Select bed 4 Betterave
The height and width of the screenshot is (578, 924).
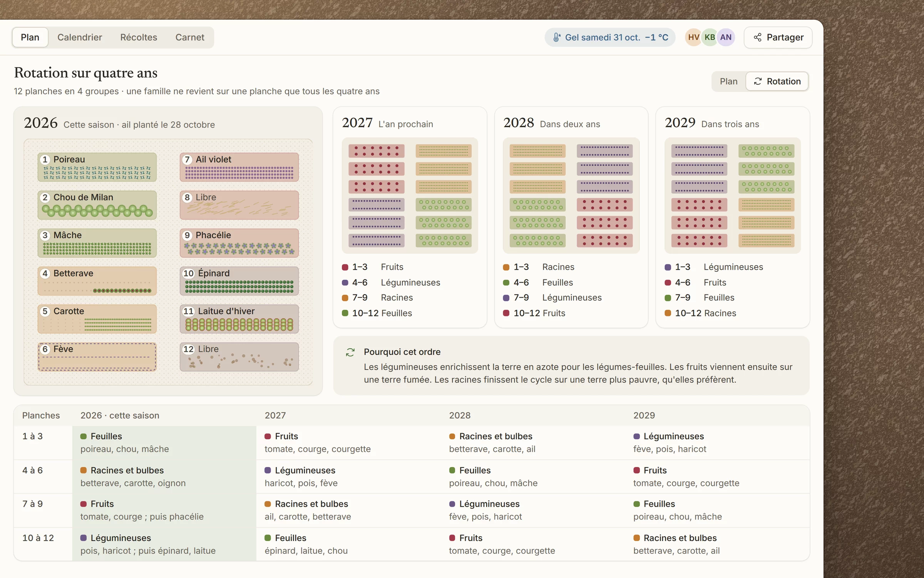point(97,281)
